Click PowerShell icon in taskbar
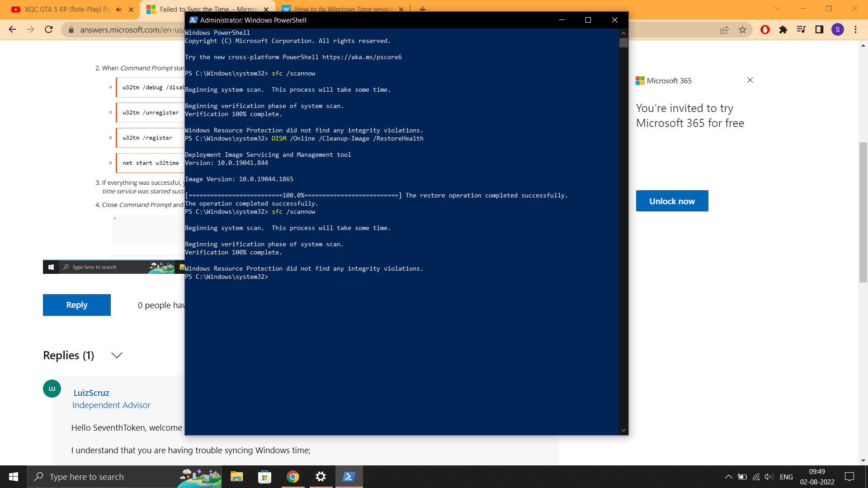The width and height of the screenshot is (868, 488). tap(349, 477)
